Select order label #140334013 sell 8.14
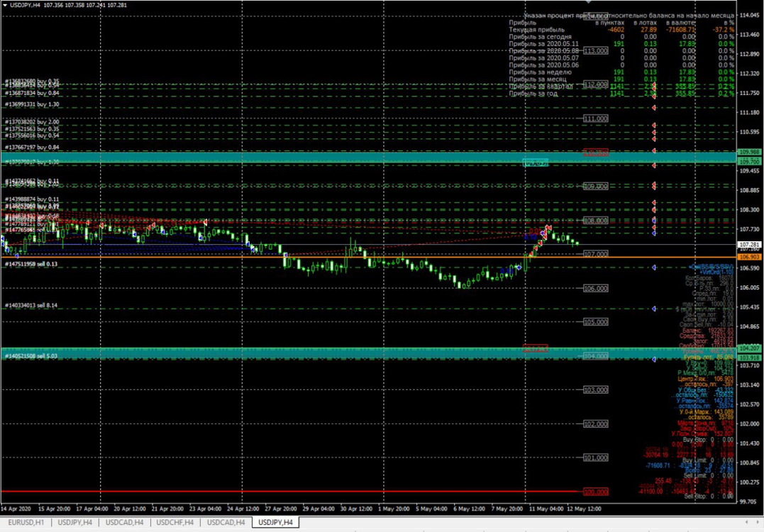 pos(31,306)
